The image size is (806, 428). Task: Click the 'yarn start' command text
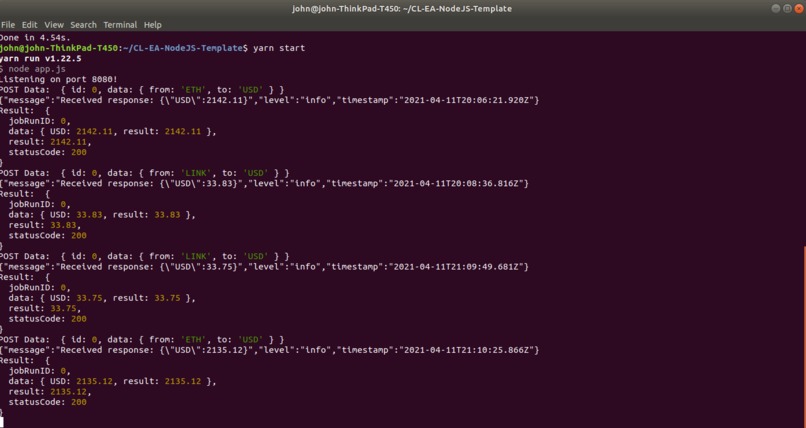click(279, 48)
